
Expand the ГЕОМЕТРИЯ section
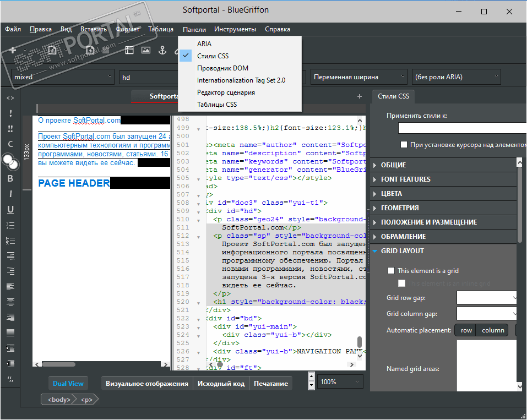pos(443,208)
